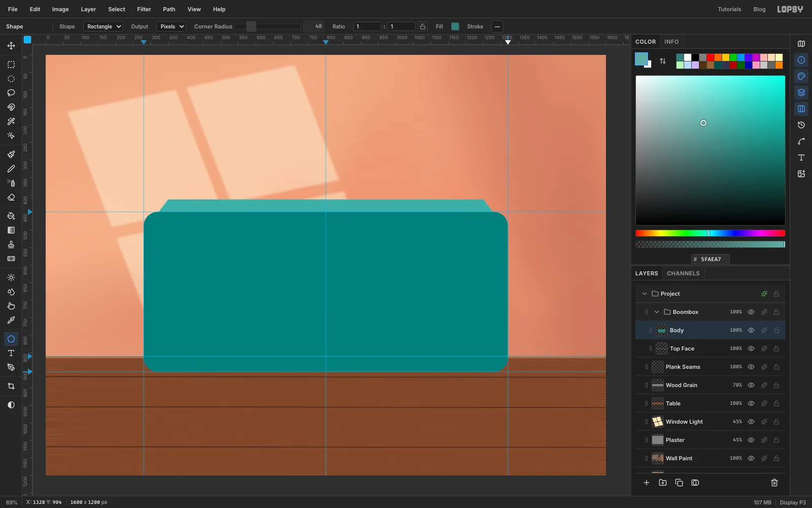The image size is (812, 508).
Task: Click the hex color input field
Action: (x=710, y=259)
